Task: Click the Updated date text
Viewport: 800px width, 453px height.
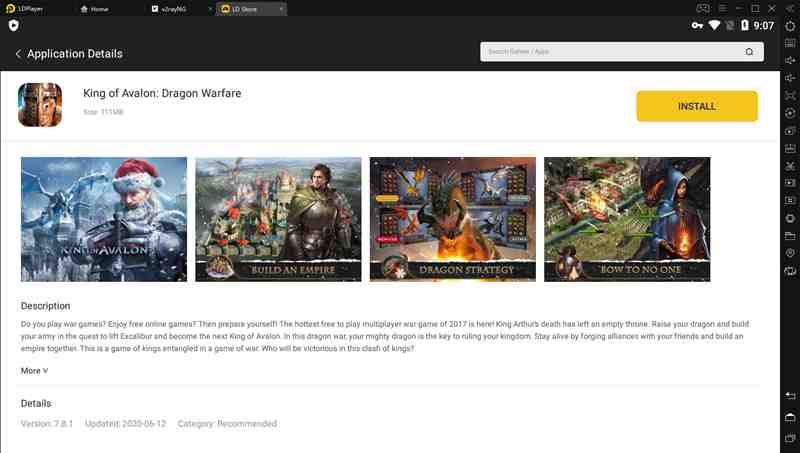Action: [x=126, y=424]
